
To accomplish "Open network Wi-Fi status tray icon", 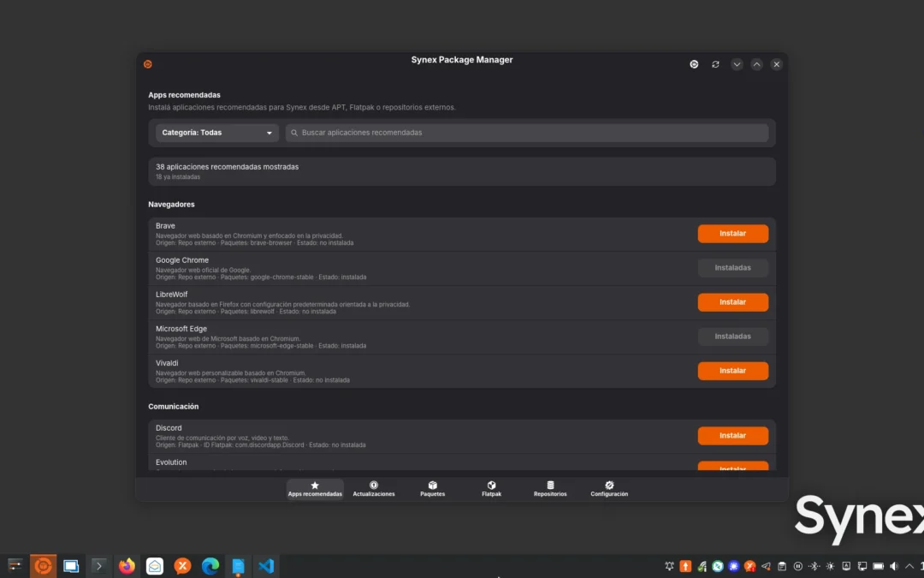I will pos(702,566).
